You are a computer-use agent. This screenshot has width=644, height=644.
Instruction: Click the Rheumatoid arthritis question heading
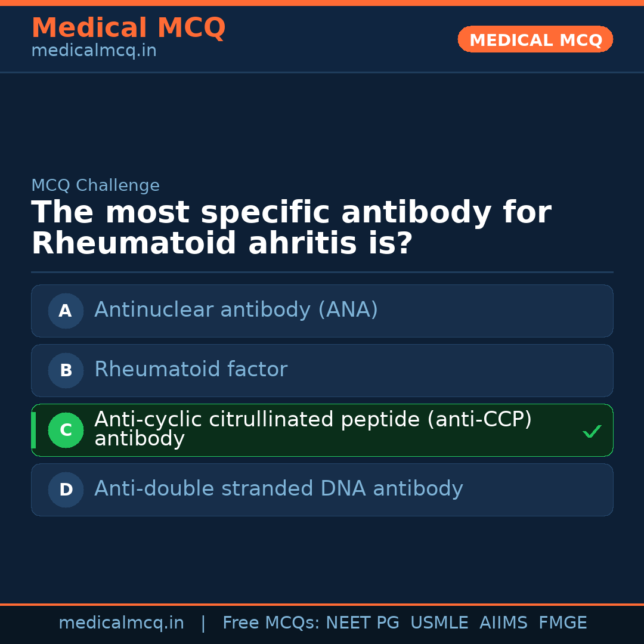click(x=291, y=228)
